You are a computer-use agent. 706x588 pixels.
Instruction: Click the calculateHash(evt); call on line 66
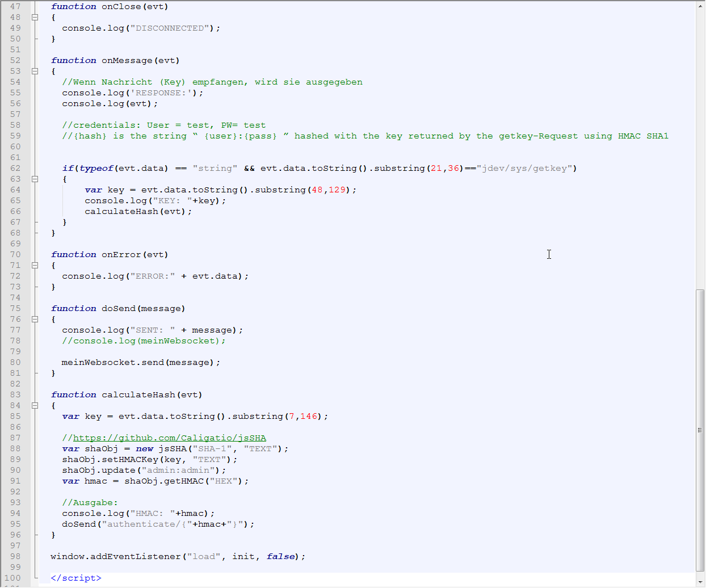click(138, 211)
